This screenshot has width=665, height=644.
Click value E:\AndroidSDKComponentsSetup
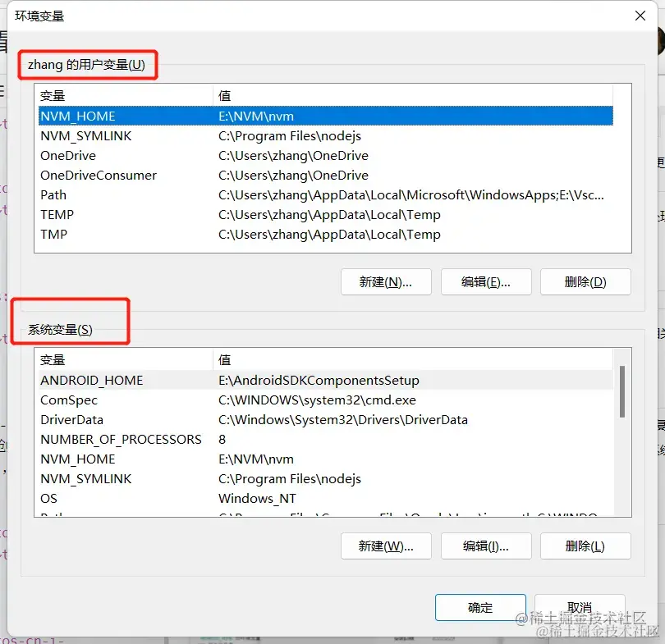click(319, 380)
